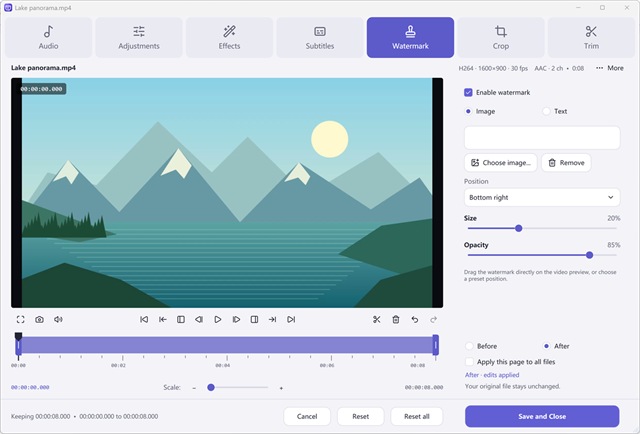Screen dimensions: 640x434
Task: Cancel the editing dialog
Action: tap(307, 416)
